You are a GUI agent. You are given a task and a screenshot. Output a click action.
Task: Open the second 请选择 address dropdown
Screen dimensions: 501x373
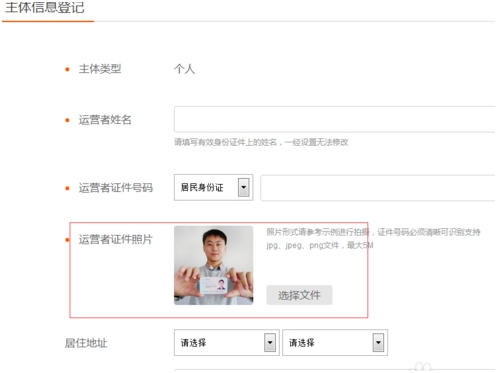point(335,343)
